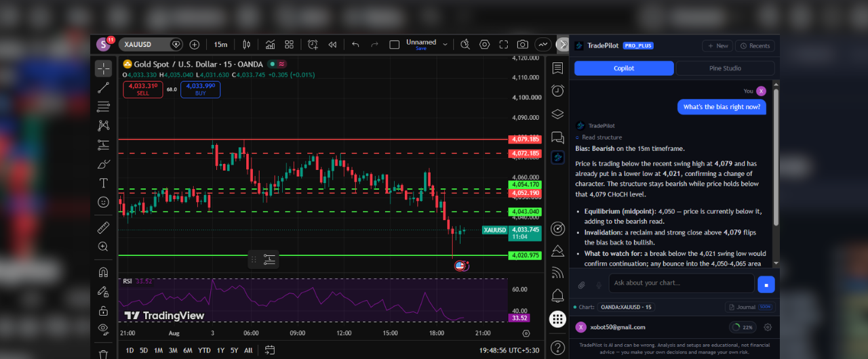The width and height of the screenshot is (868, 359).
Task: Add symbol with compare plus icon
Action: pyautogui.click(x=195, y=44)
